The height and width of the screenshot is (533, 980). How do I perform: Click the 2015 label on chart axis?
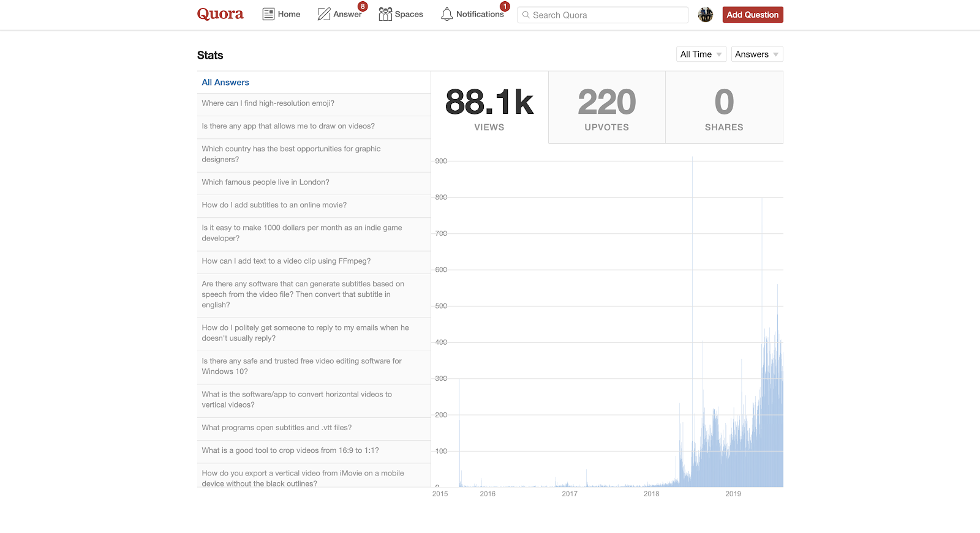(x=440, y=494)
